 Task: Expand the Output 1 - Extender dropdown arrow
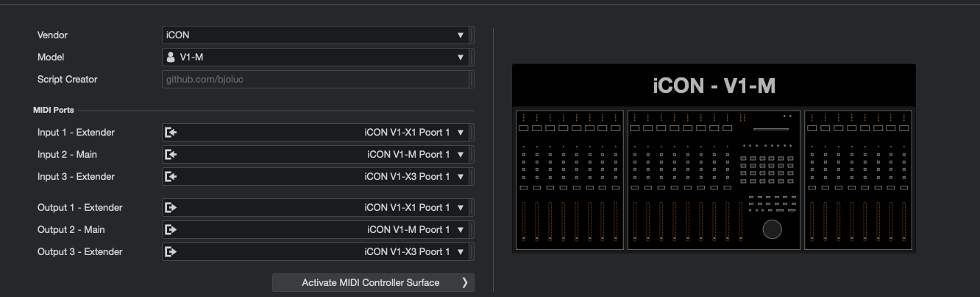[x=461, y=208]
